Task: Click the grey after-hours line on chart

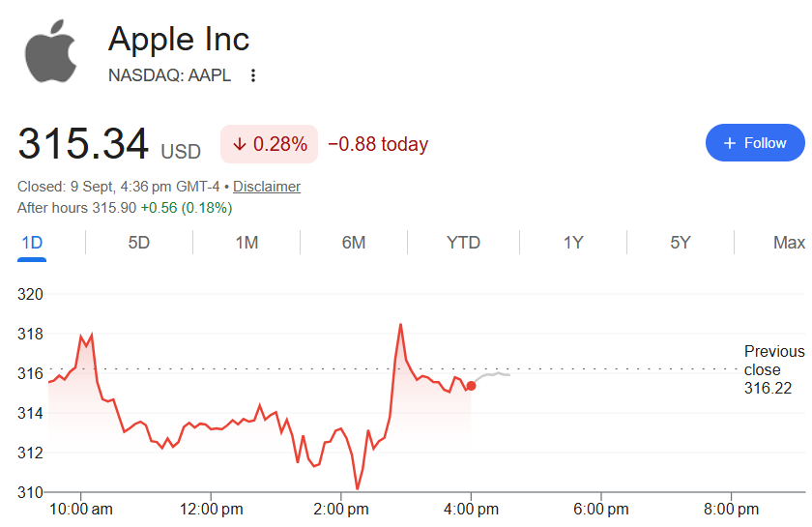Action: [492, 376]
